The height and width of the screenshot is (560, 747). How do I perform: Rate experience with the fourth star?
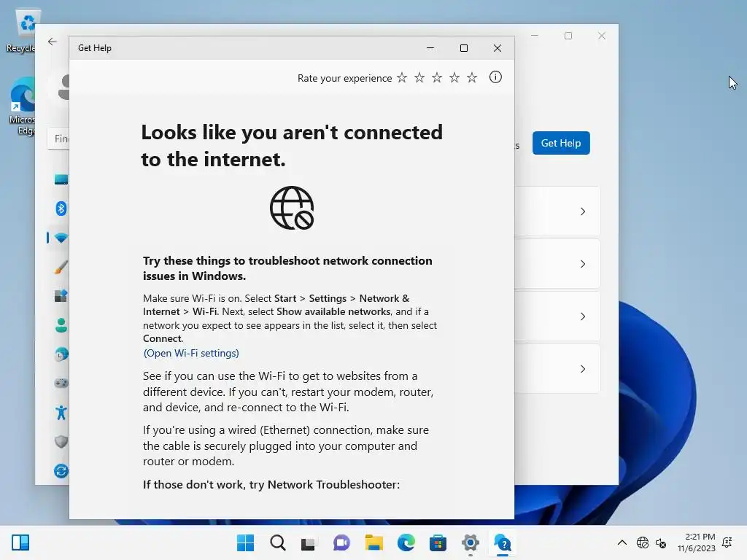[454, 77]
